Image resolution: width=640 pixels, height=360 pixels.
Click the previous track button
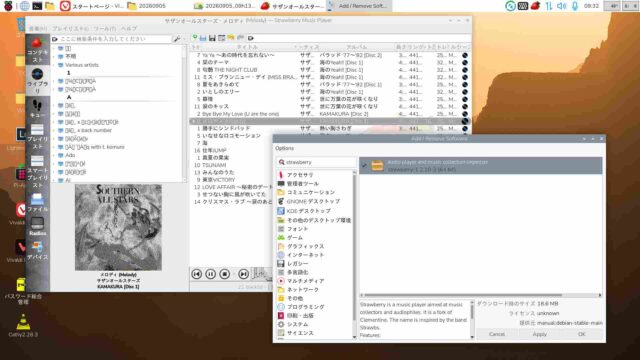(x=197, y=274)
